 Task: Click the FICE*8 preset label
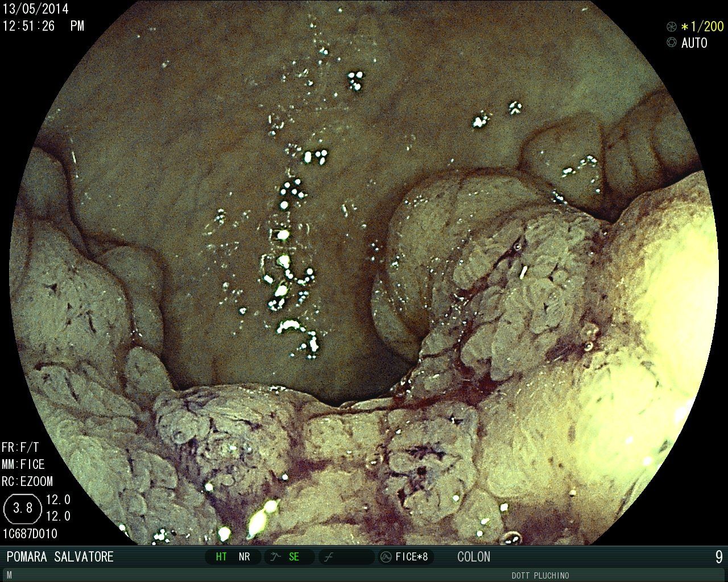pyautogui.click(x=412, y=557)
